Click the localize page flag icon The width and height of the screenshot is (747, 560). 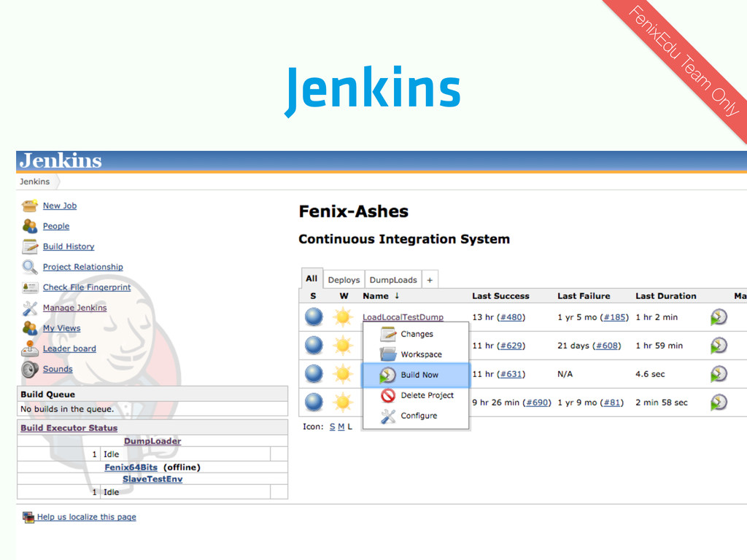(x=28, y=517)
